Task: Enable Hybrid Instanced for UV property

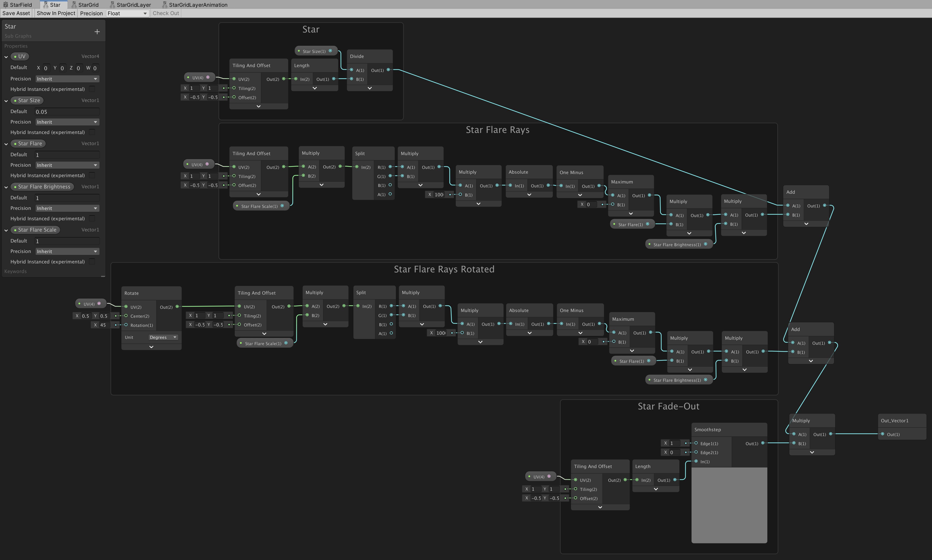Action: [x=92, y=89]
